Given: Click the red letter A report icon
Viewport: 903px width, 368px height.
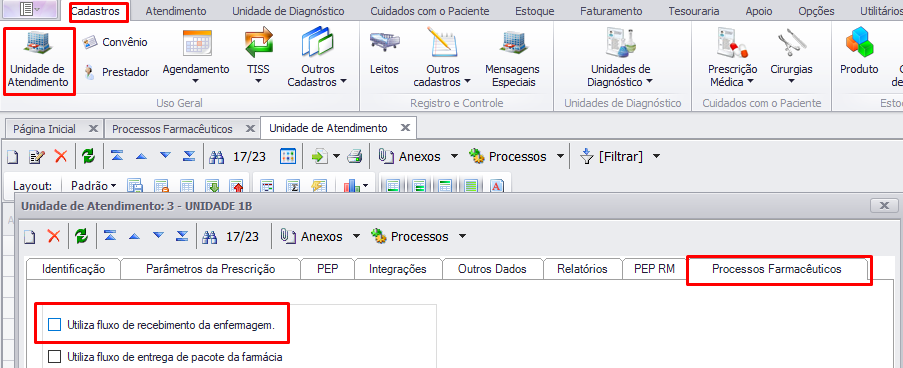Looking at the screenshot, I should point(497,186).
